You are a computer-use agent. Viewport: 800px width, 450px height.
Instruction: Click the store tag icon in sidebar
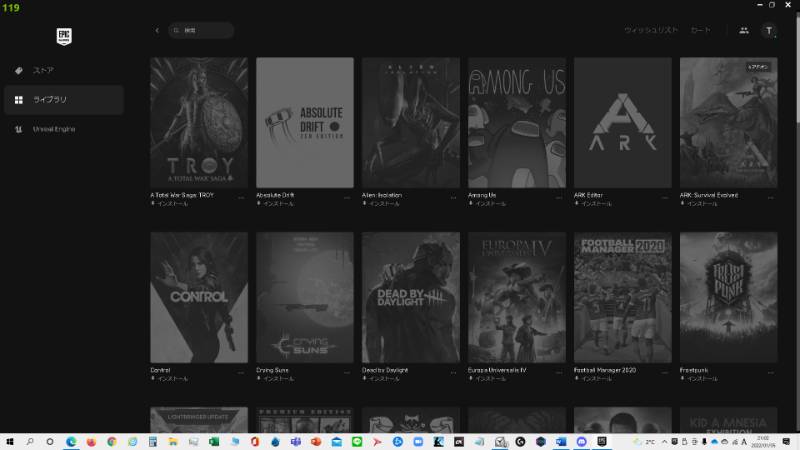[19, 70]
